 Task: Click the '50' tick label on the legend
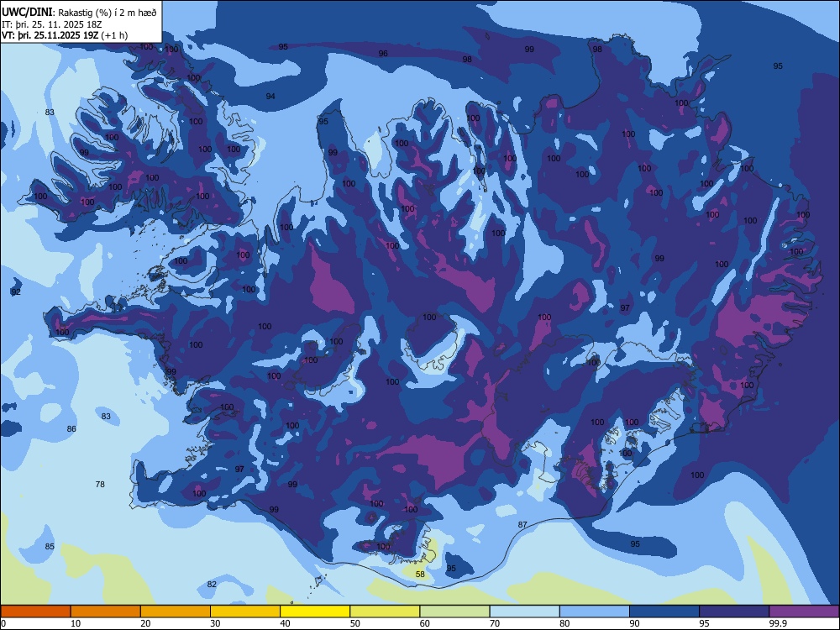[355, 623]
